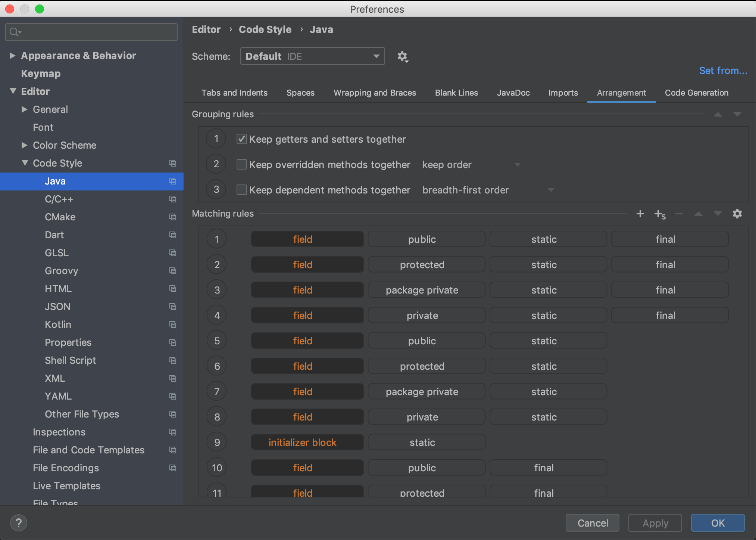Open the help question mark icon
Screen dimensions: 756x540
coord(18,523)
